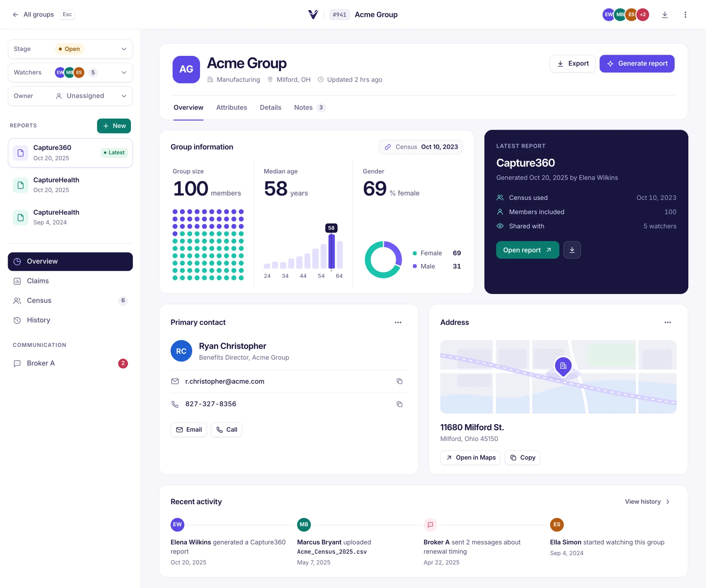Download the latest Capture360 report icon
Image resolution: width=706 pixels, height=588 pixels.
(x=572, y=250)
